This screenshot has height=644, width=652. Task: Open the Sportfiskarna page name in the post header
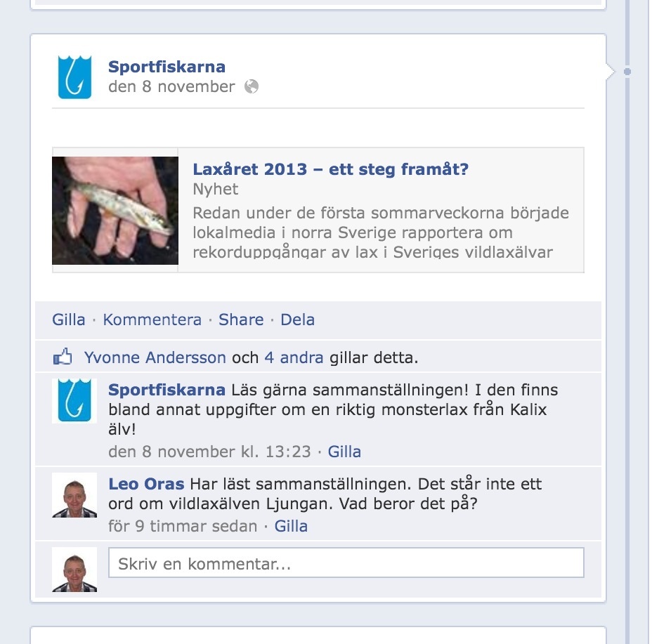pos(167,67)
